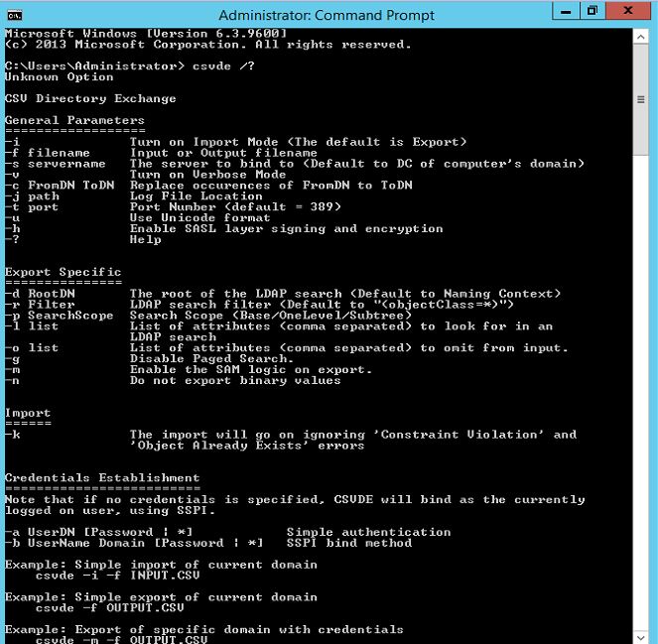Viewport: 658px width, 644px height.
Task: Click the '-c FromDN ToDN' parameter
Action: (x=60, y=186)
